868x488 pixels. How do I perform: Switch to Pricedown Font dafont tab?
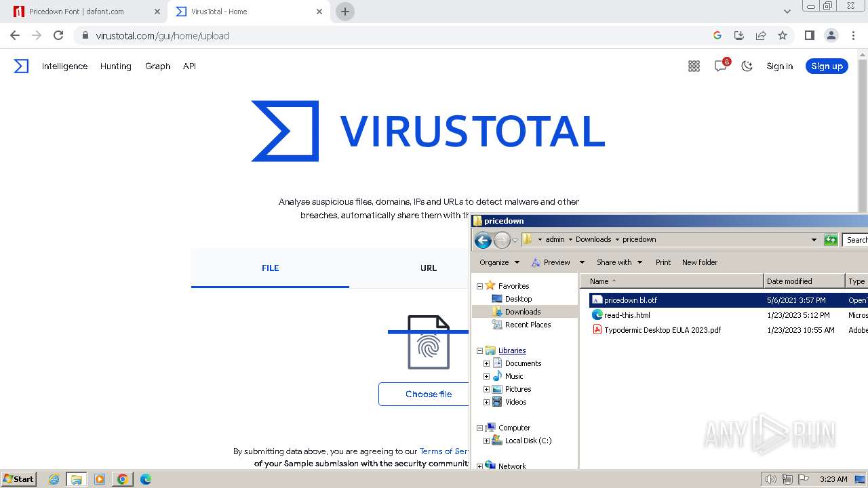point(86,12)
